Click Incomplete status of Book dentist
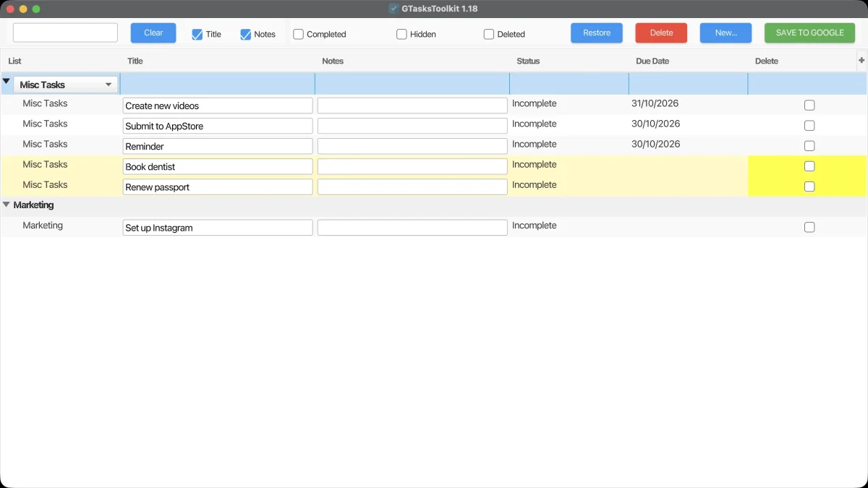 click(535, 164)
